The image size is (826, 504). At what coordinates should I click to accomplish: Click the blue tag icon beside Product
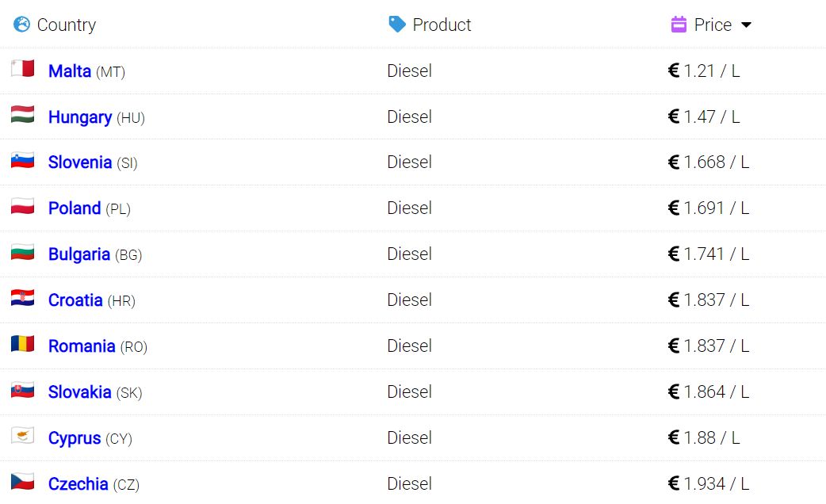coord(396,25)
